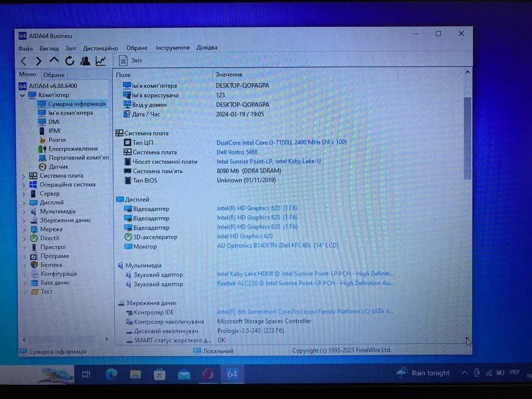Select Датчик in the sidebar tree
Image resolution: width=532 pixels, height=399 pixels.
[59, 167]
